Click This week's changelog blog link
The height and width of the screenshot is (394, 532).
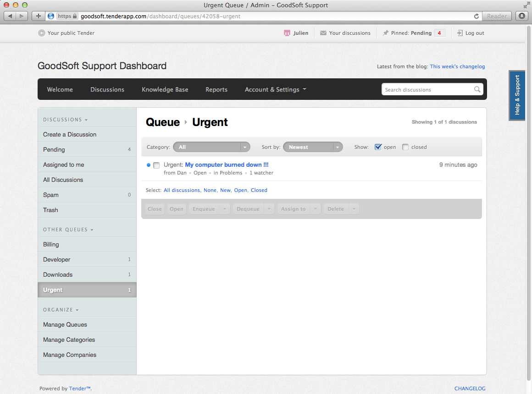457,66
